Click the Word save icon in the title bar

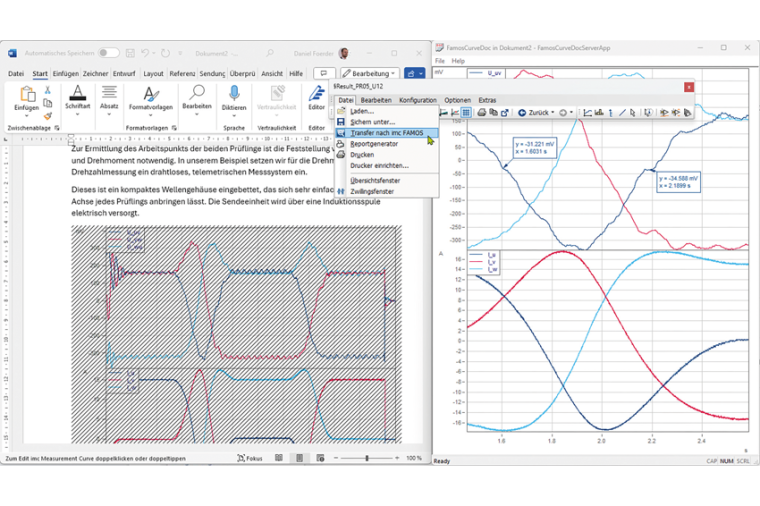click(128, 53)
